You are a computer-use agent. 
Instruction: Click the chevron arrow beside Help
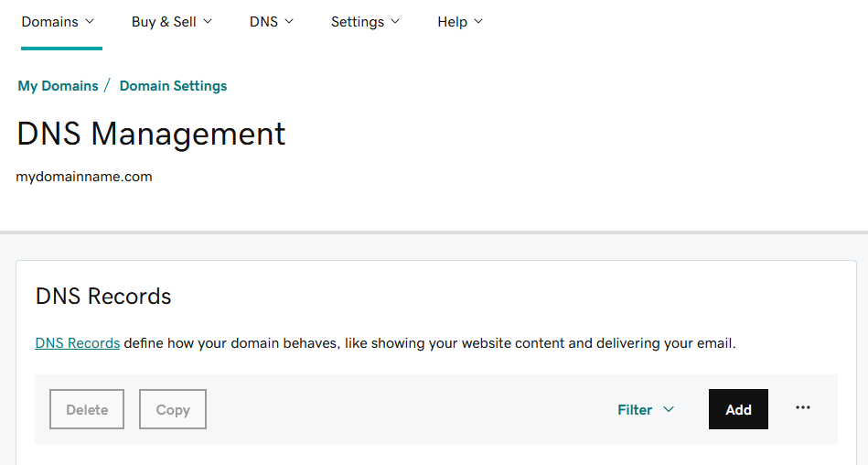(478, 22)
